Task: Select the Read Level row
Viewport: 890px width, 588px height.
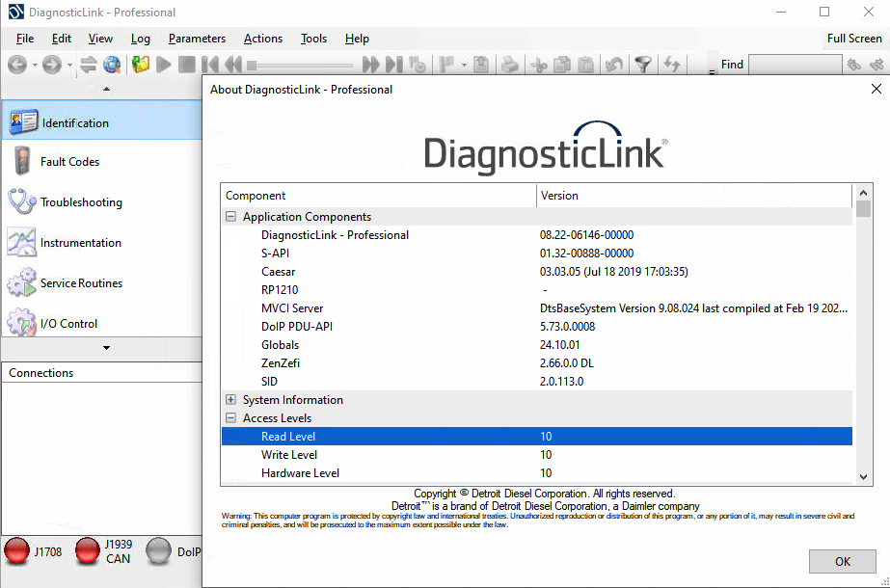Action: tap(537, 436)
